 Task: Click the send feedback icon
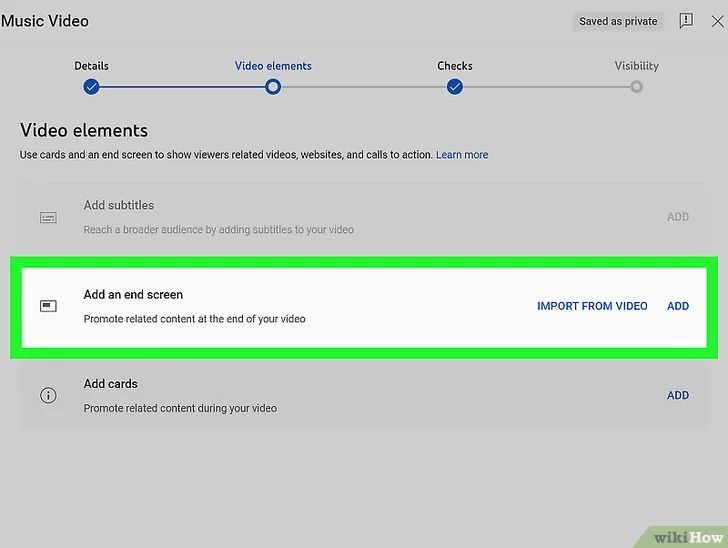(686, 21)
